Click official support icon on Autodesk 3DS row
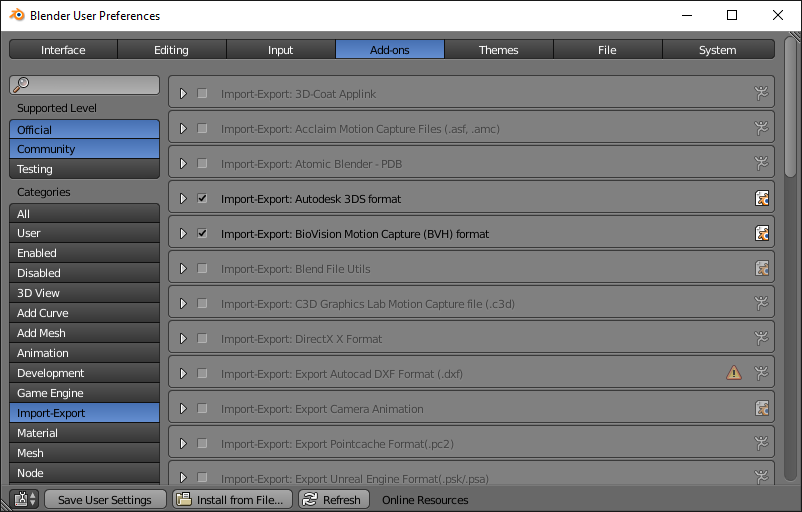This screenshot has width=802, height=512. click(762, 198)
